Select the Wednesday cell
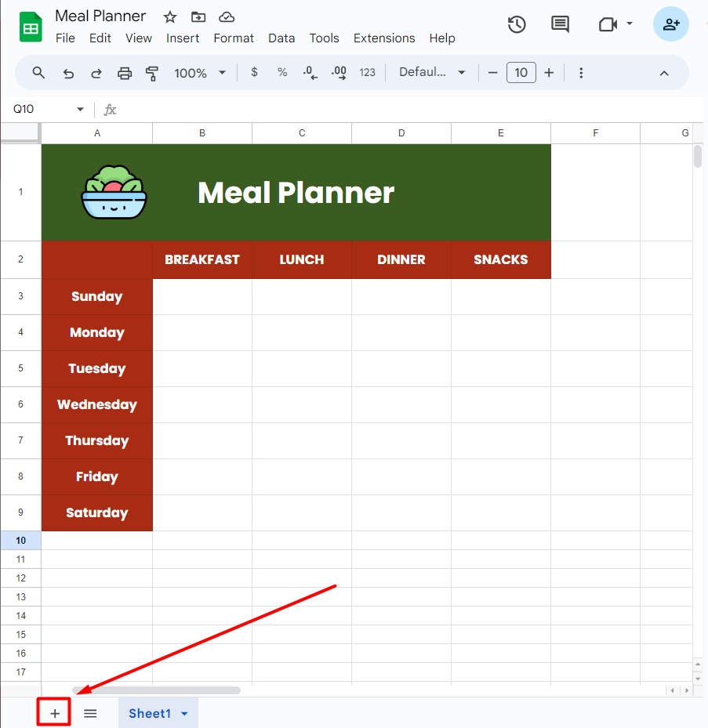 97,405
